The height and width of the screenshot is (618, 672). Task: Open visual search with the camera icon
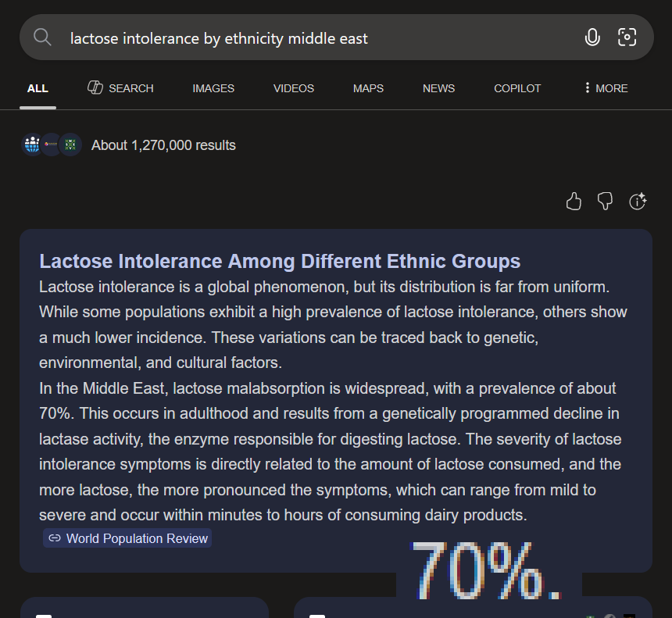(x=627, y=38)
